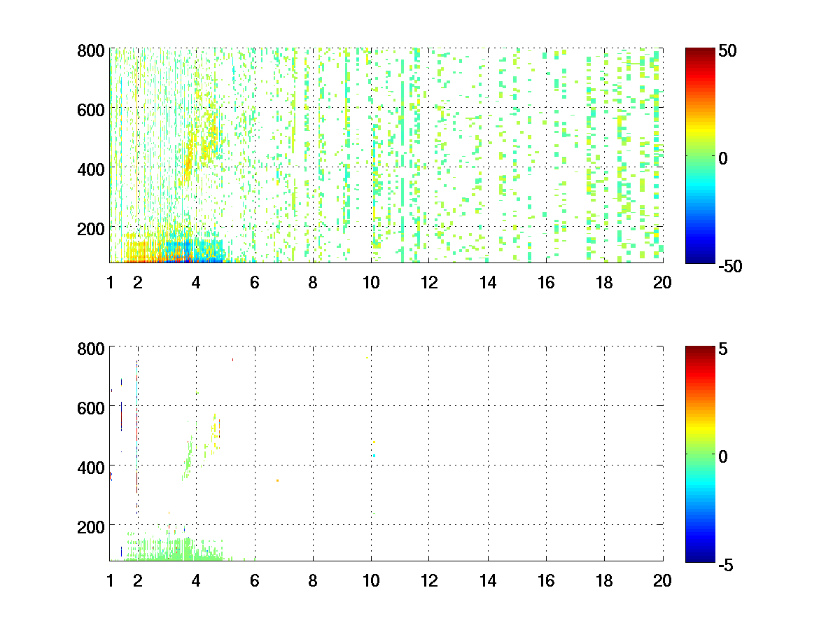840x630 pixels.
Task: Click the bottom plot's "600" y-axis tick label
Action: click(91, 407)
